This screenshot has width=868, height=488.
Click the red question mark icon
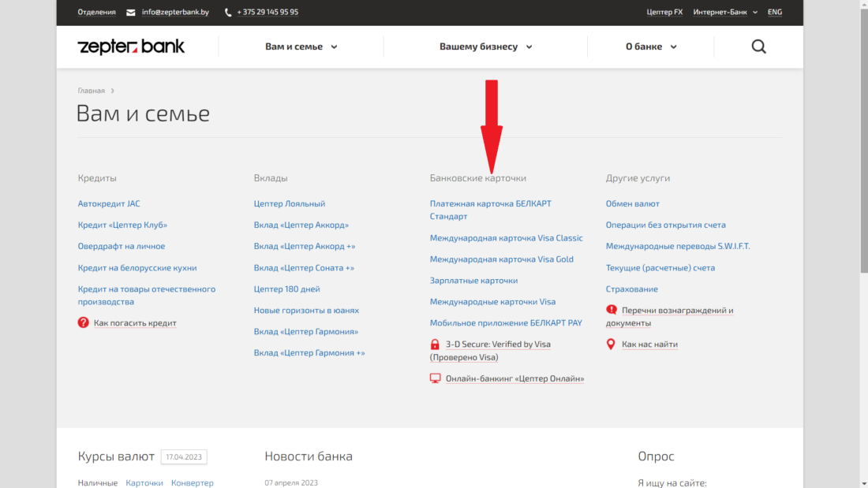(84, 322)
